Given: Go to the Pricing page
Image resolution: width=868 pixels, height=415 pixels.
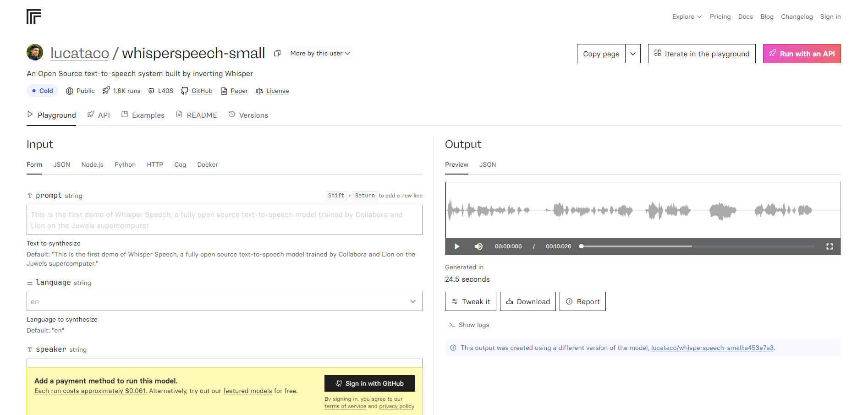Looking at the screenshot, I should [720, 16].
